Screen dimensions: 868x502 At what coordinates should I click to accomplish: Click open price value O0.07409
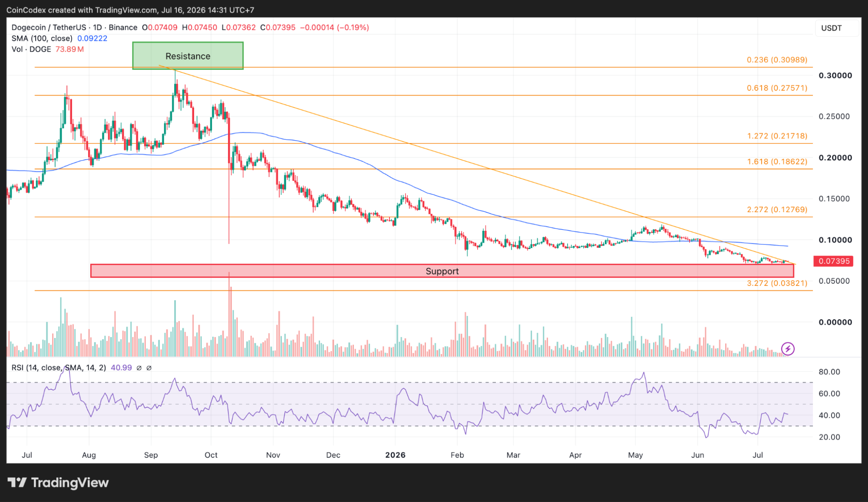(160, 27)
